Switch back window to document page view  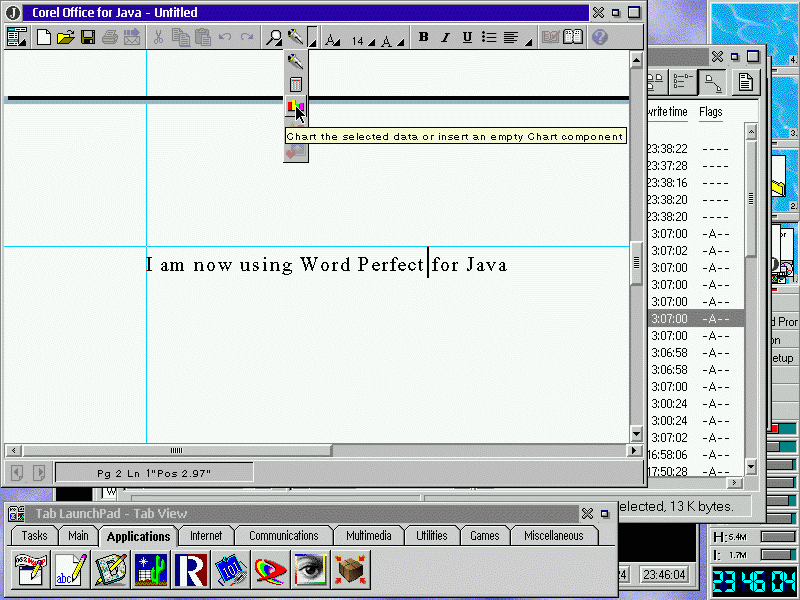point(745,82)
